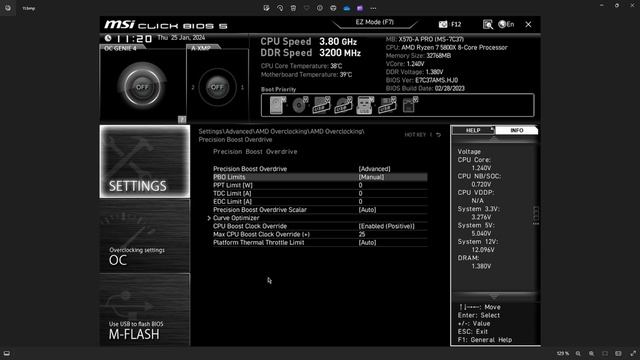This screenshot has width=640, height=360.
Task: Click the file info icon in Photos toolbar
Action: click(320, 8)
